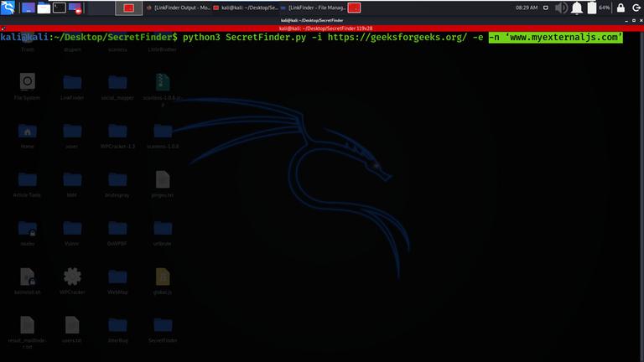Open the Home desktop folder
This screenshot has width=644, height=362.
tap(27, 136)
